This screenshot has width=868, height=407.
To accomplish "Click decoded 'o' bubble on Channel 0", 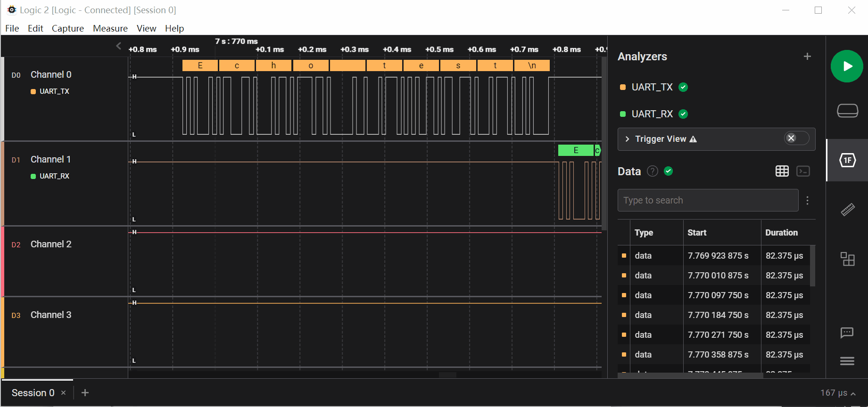I will tap(311, 65).
